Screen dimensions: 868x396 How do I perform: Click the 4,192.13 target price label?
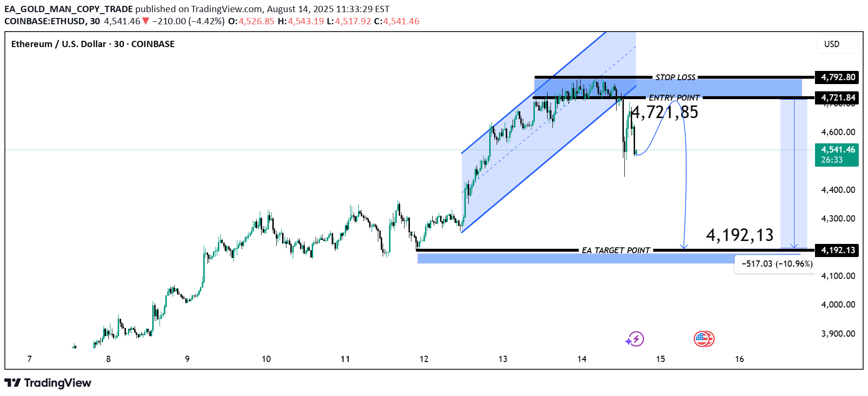[x=837, y=250]
